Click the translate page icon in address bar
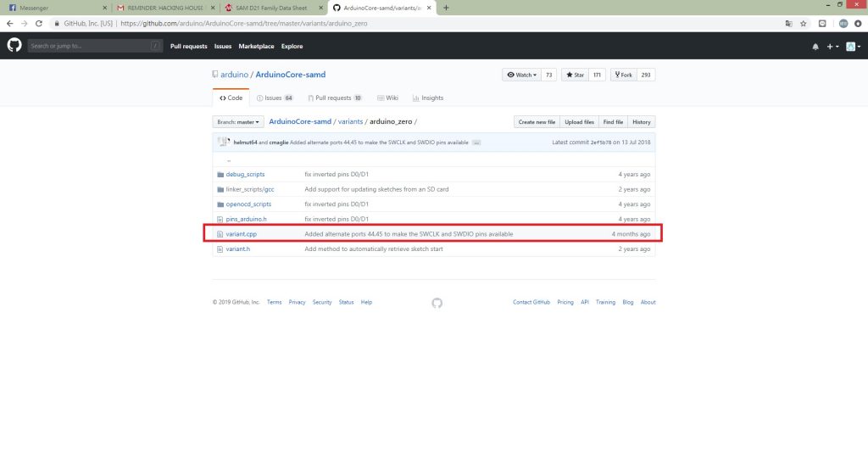The height and width of the screenshot is (475, 868). pos(789,23)
